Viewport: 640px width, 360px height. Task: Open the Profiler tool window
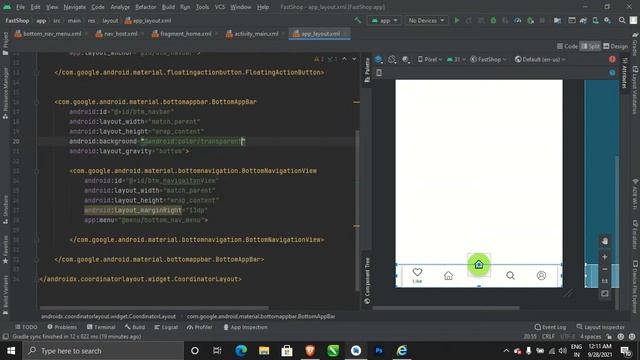coord(200,327)
